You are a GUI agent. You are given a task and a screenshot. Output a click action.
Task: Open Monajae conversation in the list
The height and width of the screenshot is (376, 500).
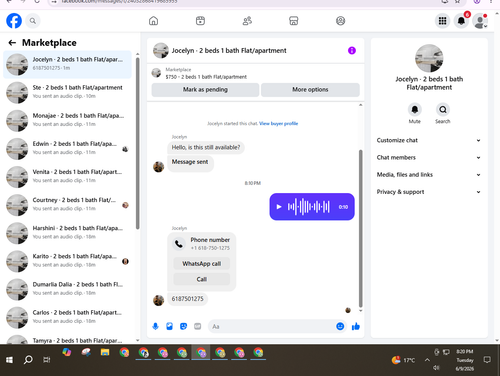point(67,120)
